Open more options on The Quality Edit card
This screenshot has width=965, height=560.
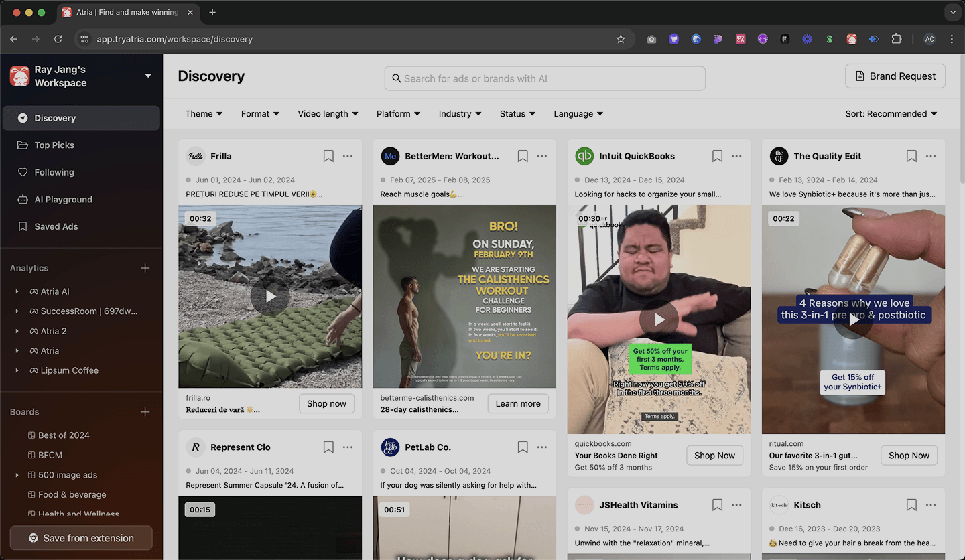point(931,156)
